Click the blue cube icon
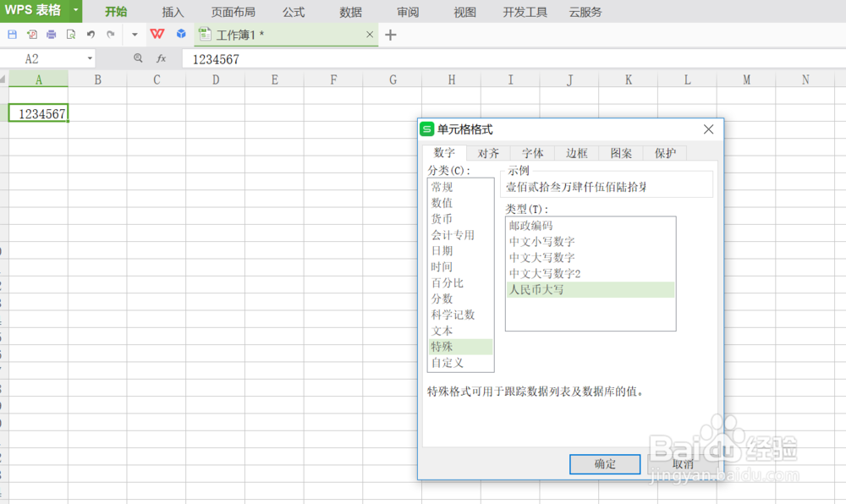 point(181,34)
